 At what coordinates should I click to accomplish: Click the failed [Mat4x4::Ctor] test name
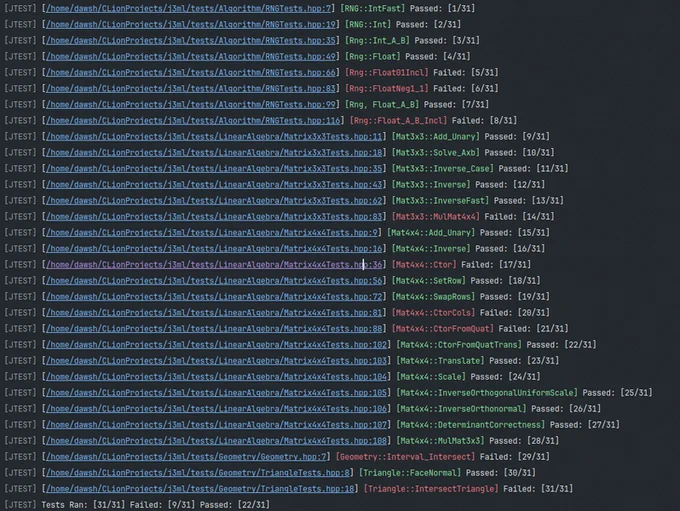424,265
